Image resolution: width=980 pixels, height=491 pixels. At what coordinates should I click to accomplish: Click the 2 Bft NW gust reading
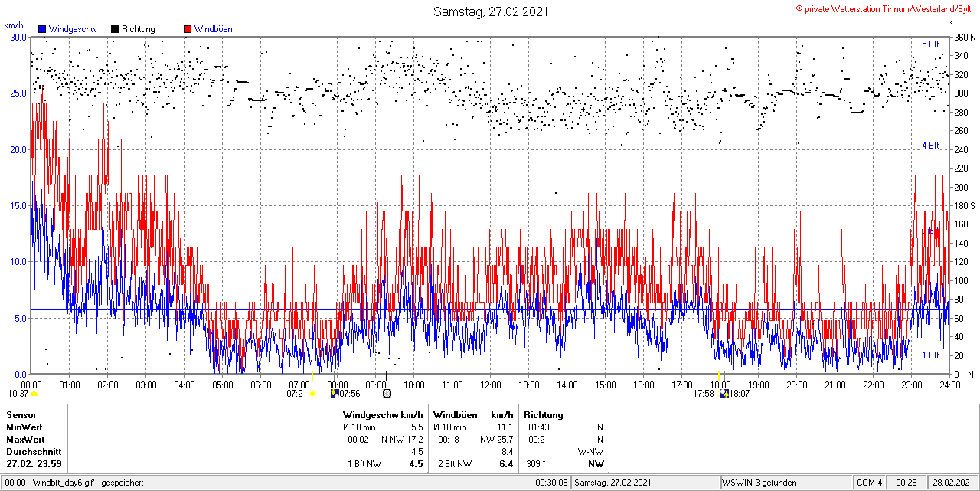coord(454,464)
